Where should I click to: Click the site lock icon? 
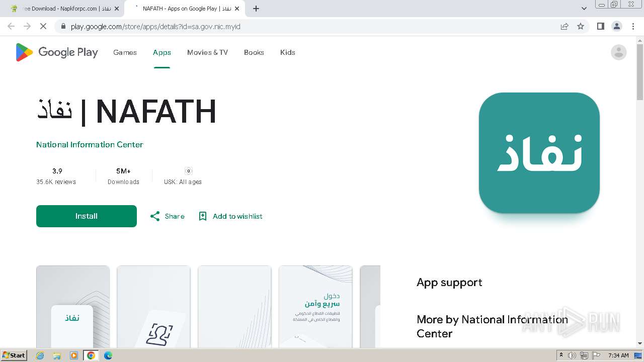[62, 26]
